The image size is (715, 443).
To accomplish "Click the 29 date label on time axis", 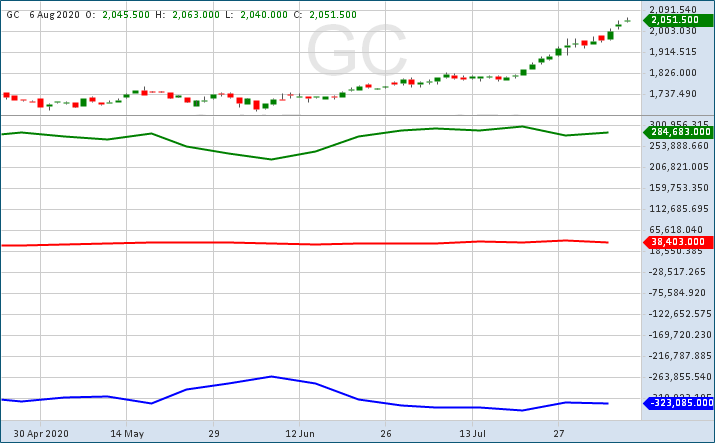I will point(213,433).
